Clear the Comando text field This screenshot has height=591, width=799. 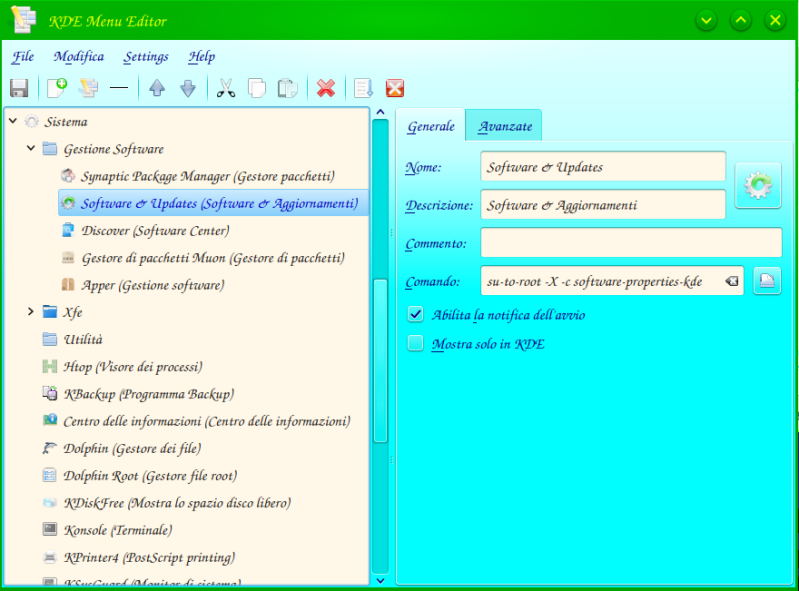[732, 281]
